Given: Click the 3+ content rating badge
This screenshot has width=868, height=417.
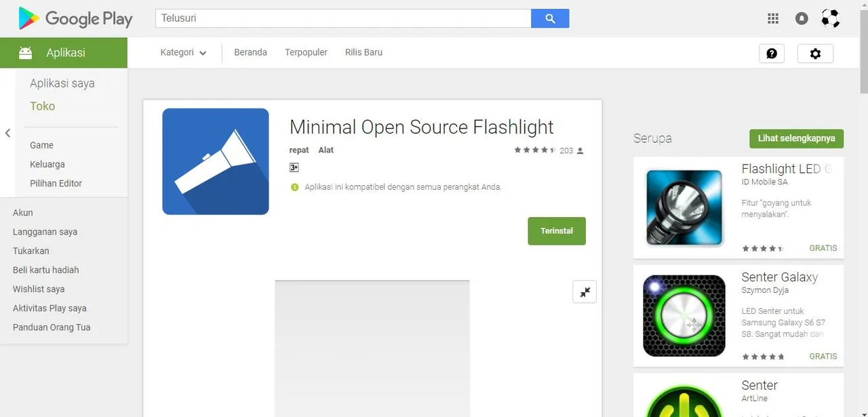Looking at the screenshot, I should (x=294, y=167).
